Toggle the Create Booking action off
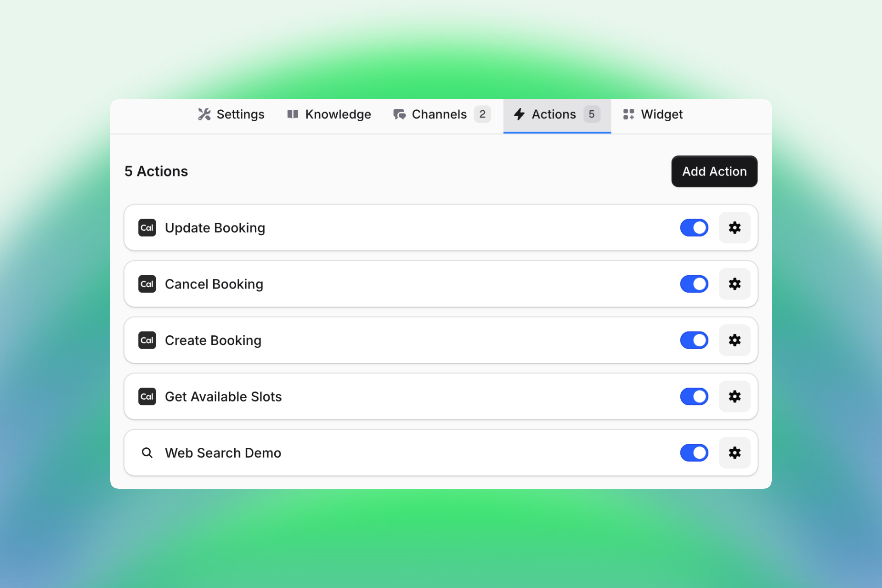The image size is (882, 588). click(x=694, y=340)
